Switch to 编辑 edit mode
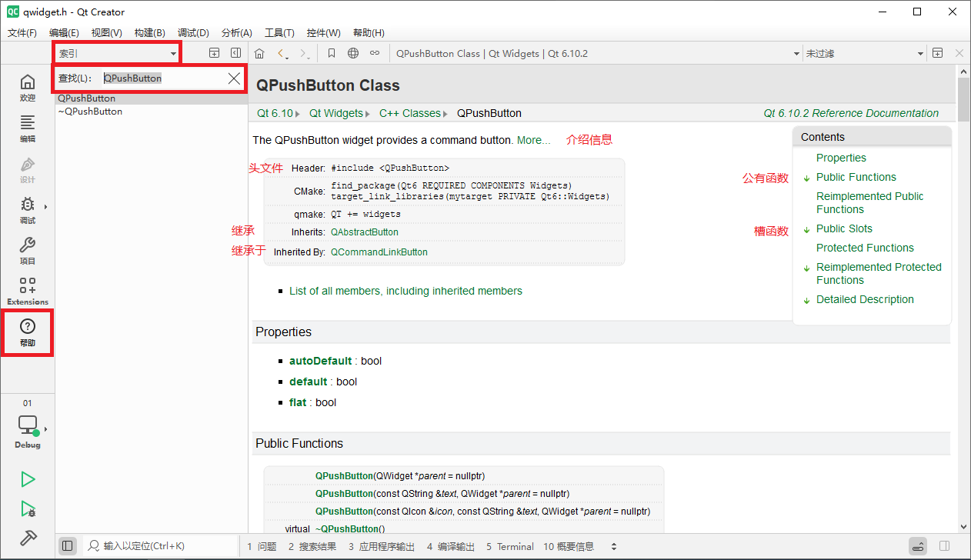The height and width of the screenshot is (560, 971). point(28,128)
